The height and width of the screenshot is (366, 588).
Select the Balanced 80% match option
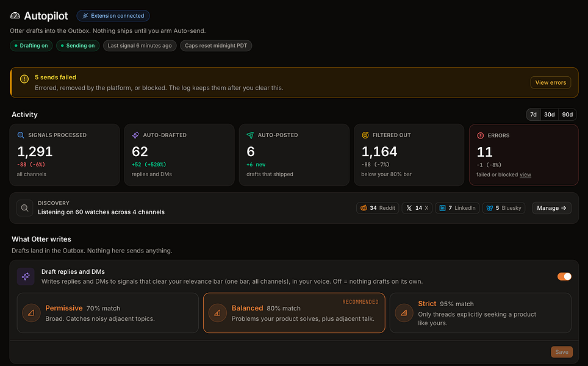tap(294, 313)
